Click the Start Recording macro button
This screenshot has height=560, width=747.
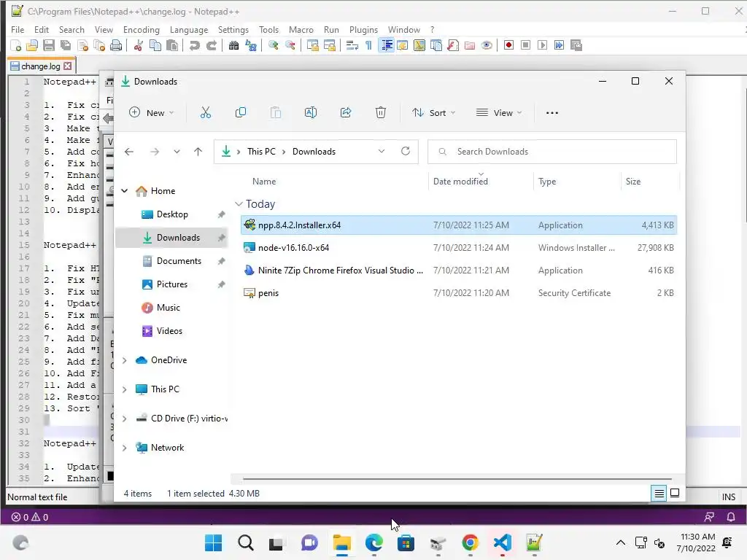coord(508,45)
